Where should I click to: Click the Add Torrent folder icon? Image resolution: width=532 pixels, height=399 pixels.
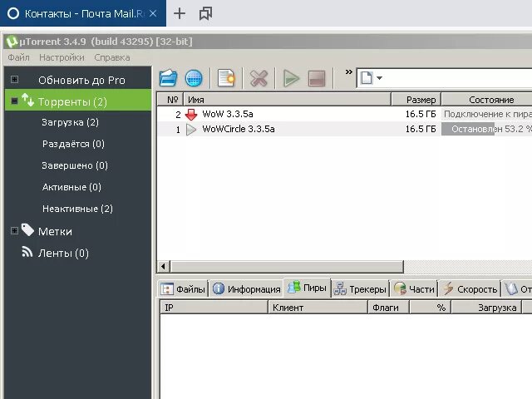tap(168, 78)
